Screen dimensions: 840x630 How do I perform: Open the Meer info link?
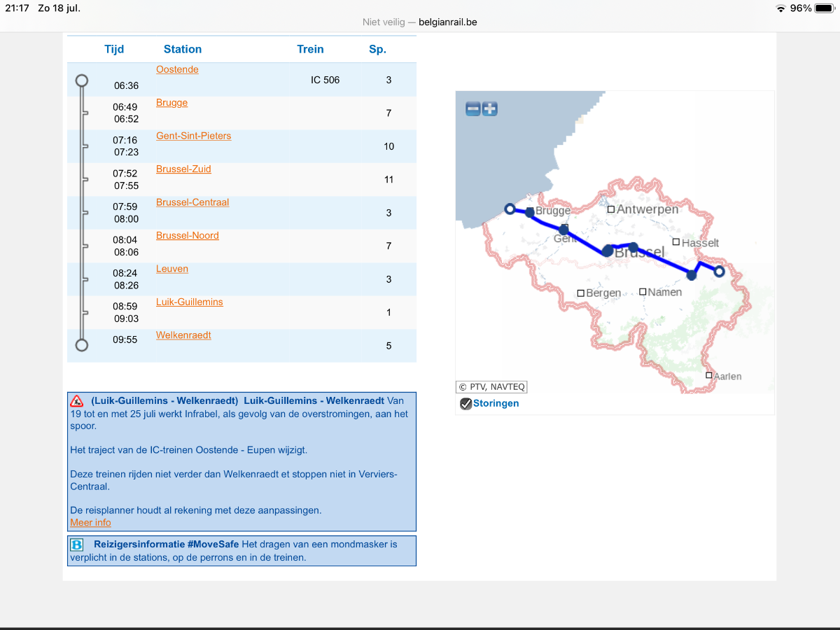pos(90,523)
